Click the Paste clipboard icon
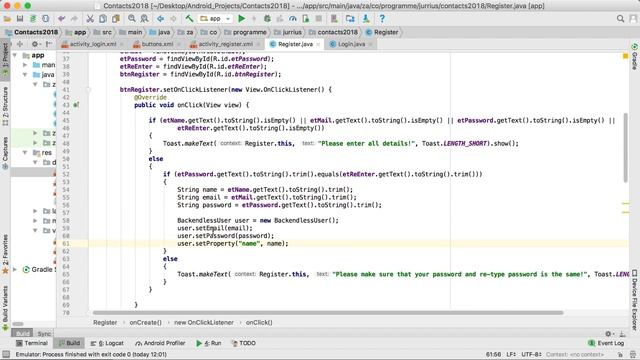 (x=116, y=19)
